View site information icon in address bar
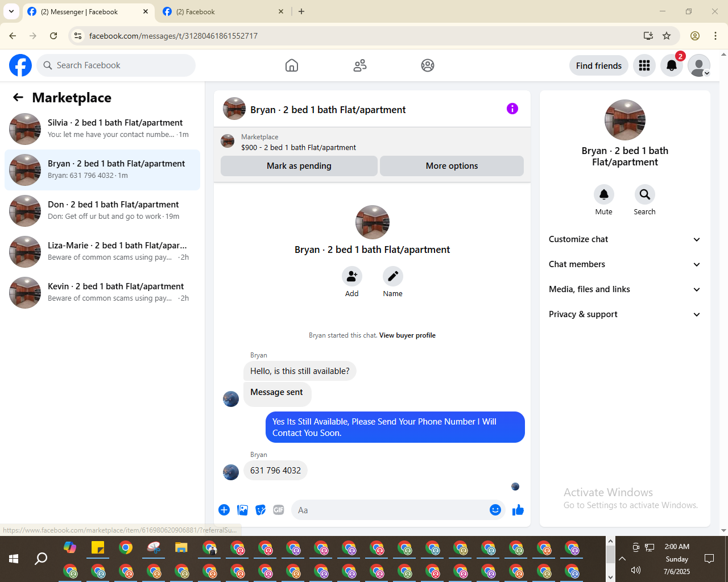This screenshot has height=582, width=728. pos(78,36)
